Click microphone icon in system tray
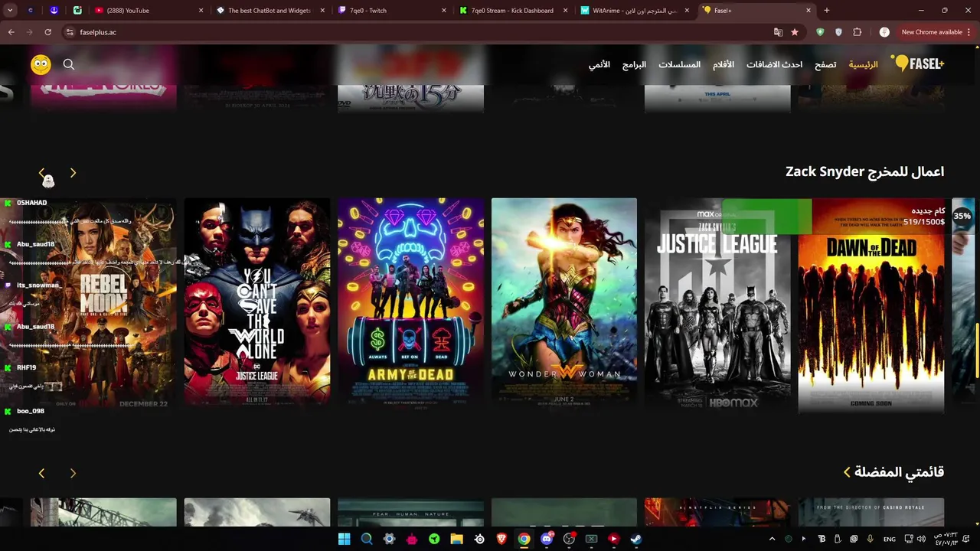980x551 pixels. [x=871, y=539]
